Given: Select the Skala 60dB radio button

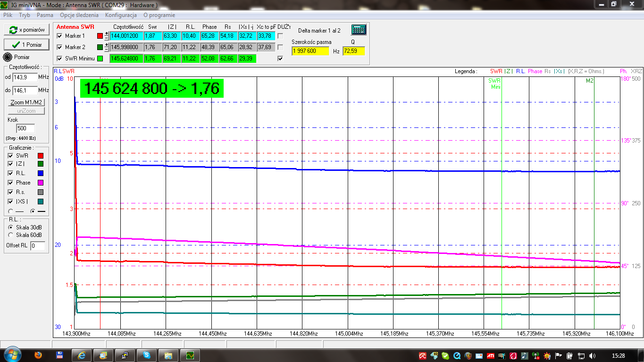Looking at the screenshot, I should click(11, 235).
